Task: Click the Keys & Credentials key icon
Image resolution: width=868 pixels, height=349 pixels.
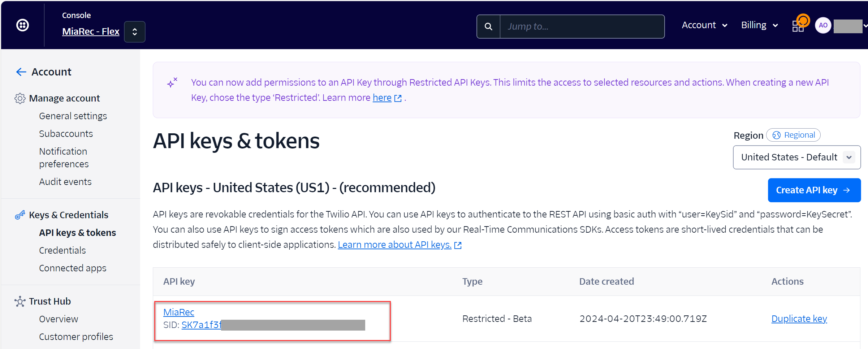Action: click(20, 215)
